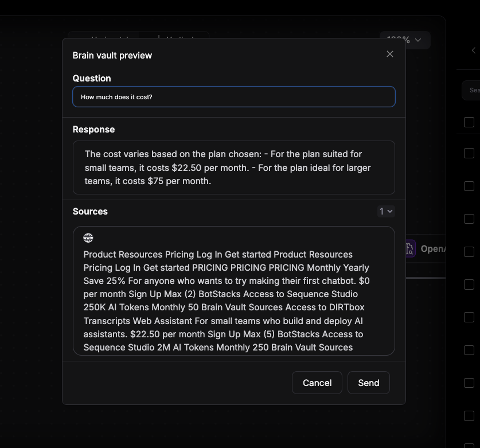Close the Brain vault preview dialog
This screenshot has height=448, width=480.
point(390,54)
